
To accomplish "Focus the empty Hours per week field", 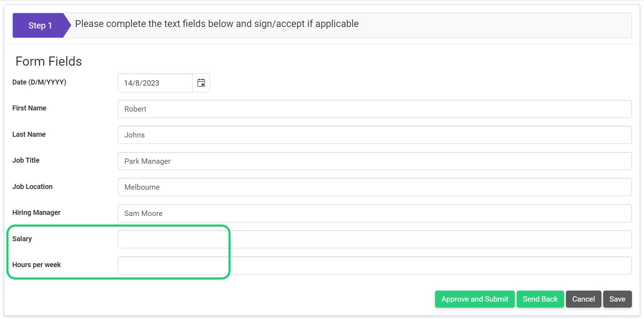I will 375,265.
